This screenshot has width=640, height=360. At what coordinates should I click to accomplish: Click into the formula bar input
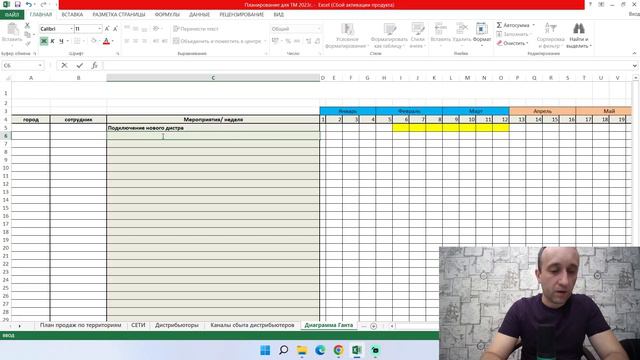click(367, 65)
